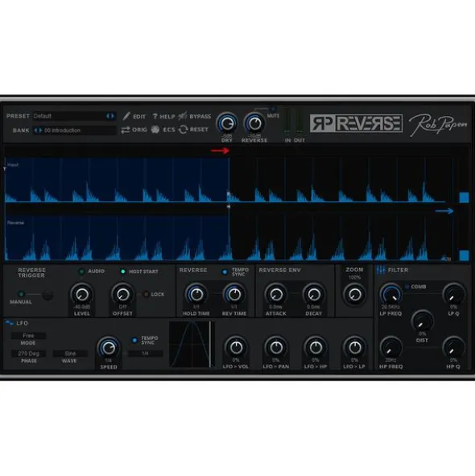Click the Dist knob
Screen dimensions: 475x476
pos(422,321)
